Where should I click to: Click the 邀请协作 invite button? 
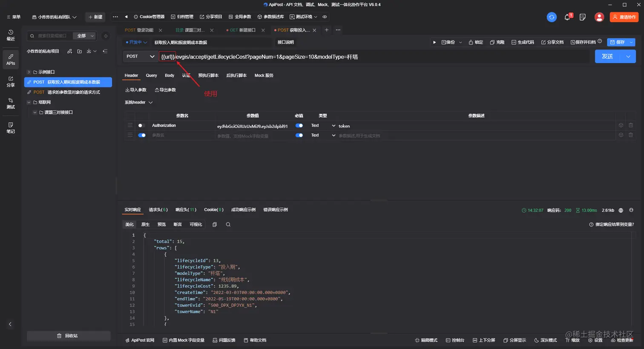[624, 17]
